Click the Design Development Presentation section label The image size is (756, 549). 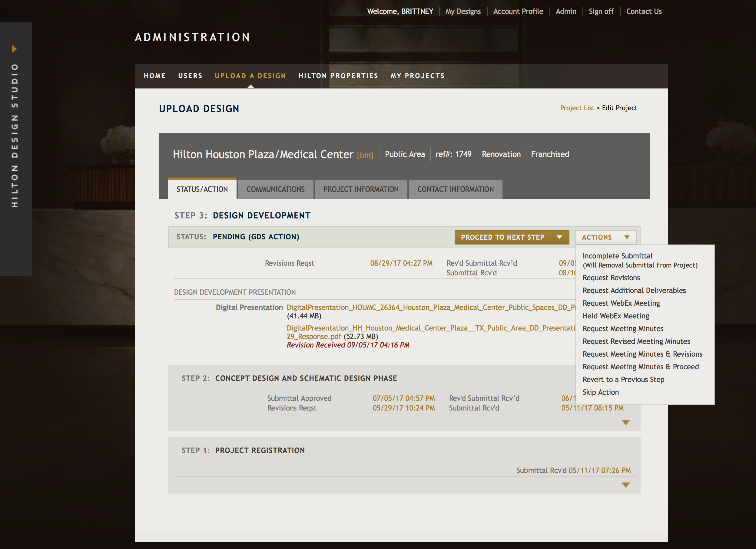pyautogui.click(x=235, y=292)
